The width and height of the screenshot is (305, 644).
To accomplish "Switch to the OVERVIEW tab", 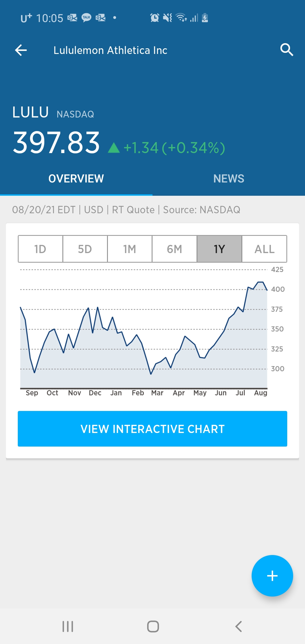I will tap(76, 179).
